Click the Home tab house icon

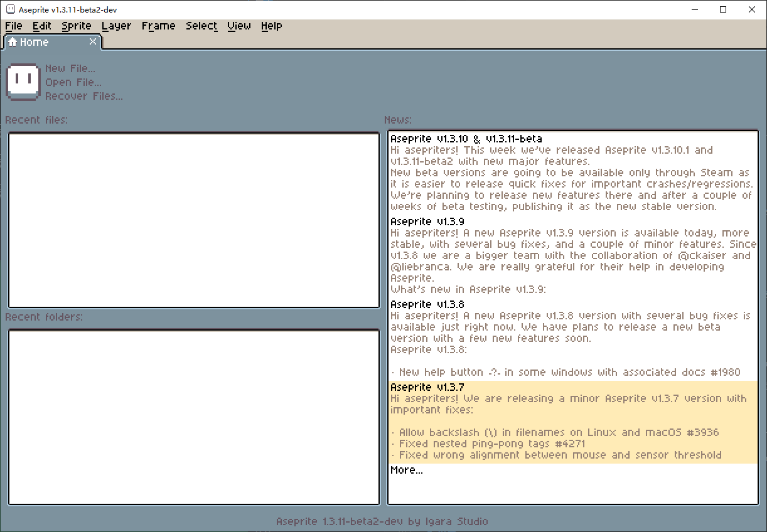[x=13, y=42]
